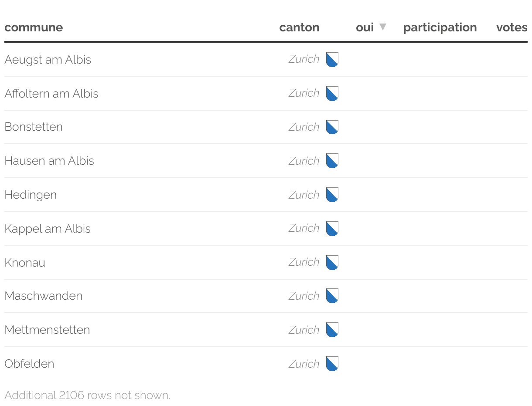Click canton shield icon in Knonau row
The image size is (532, 406).
(332, 263)
